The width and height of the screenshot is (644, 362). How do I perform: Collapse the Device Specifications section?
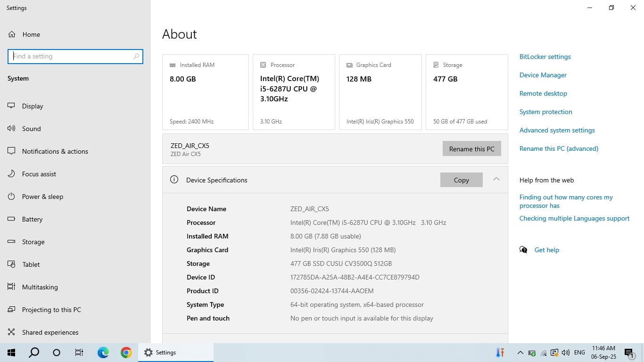(x=496, y=179)
